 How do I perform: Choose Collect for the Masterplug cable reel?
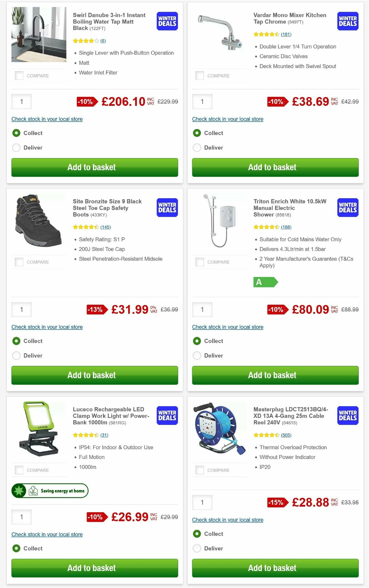[197, 534]
